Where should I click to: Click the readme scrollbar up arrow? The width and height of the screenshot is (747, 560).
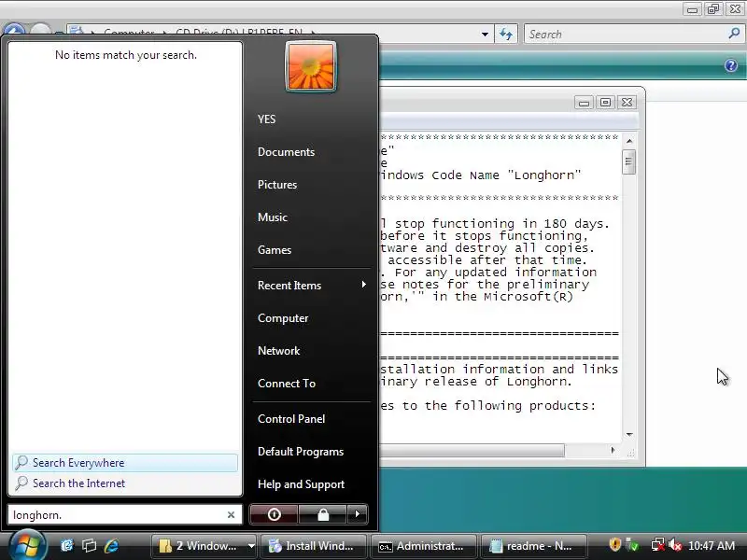click(x=629, y=141)
